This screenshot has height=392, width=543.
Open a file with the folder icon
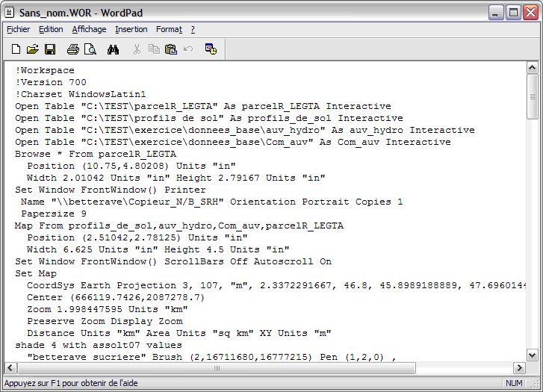(x=33, y=49)
